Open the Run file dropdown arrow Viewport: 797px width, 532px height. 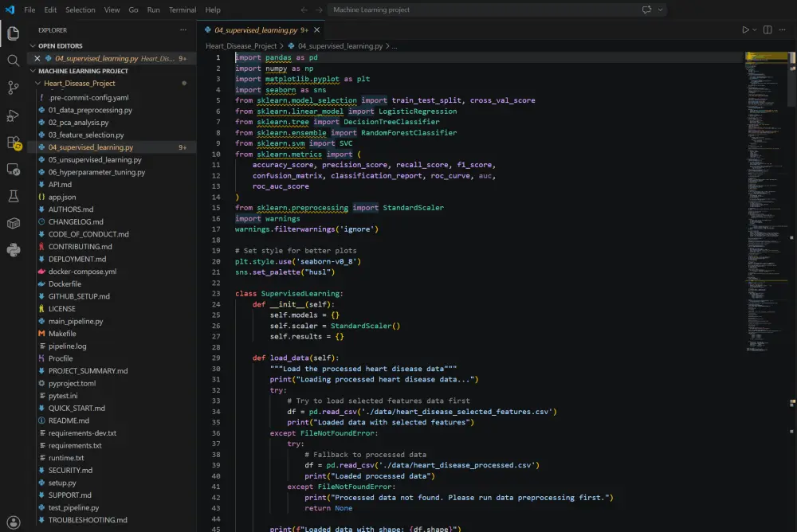[755, 30]
